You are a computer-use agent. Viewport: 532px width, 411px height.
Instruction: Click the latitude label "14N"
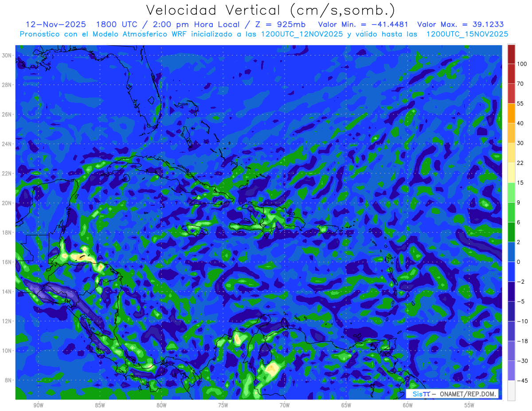[8, 292]
